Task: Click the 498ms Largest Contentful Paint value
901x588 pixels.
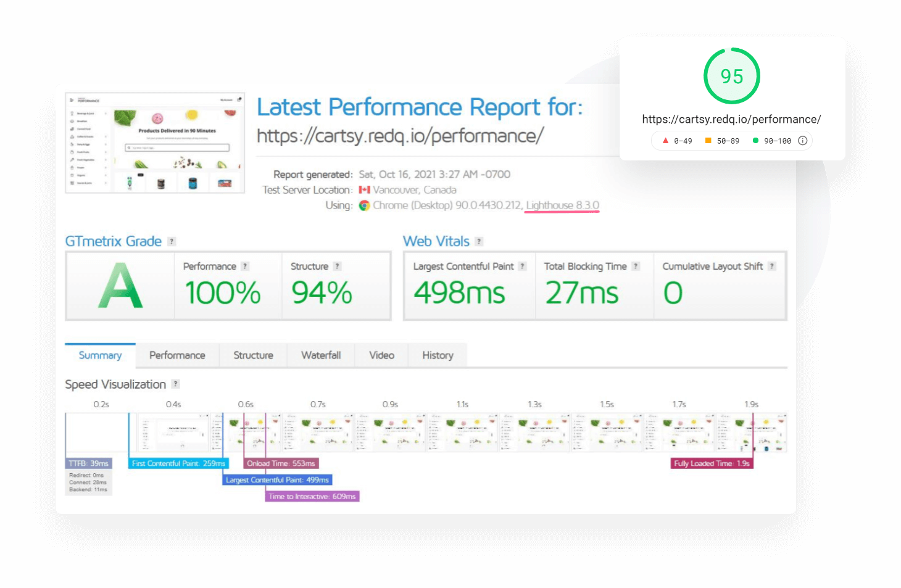Action: (x=460, y=292)
